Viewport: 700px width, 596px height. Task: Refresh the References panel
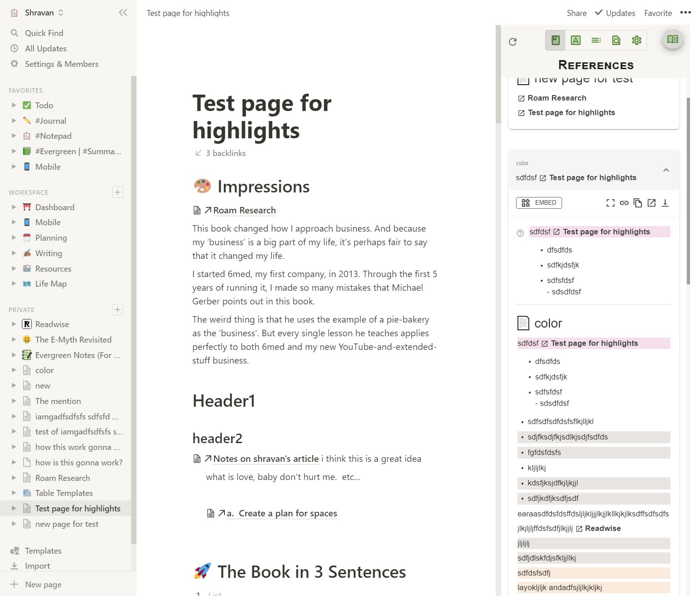[512, 42]
